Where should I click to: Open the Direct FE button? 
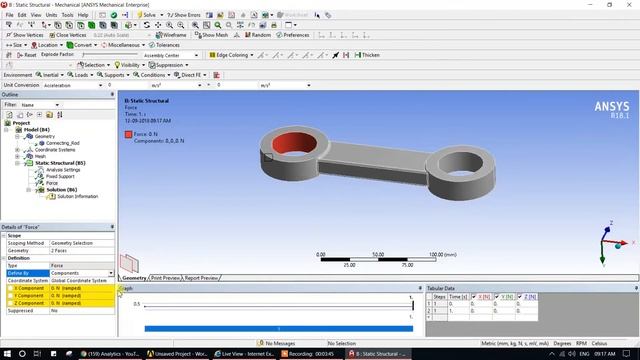(x=190, y=75)
